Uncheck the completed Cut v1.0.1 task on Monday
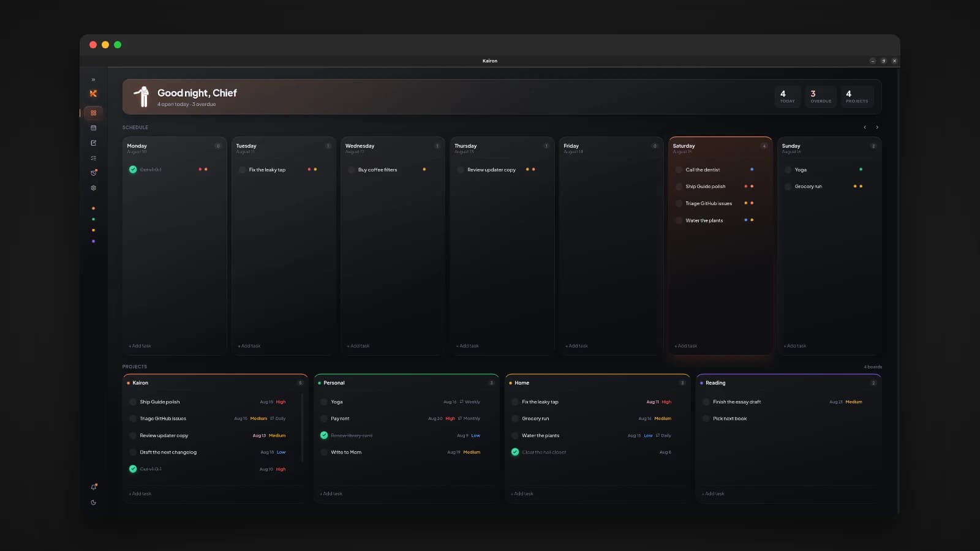The height and width of the screenshot is (551, 980). (133, 170)
